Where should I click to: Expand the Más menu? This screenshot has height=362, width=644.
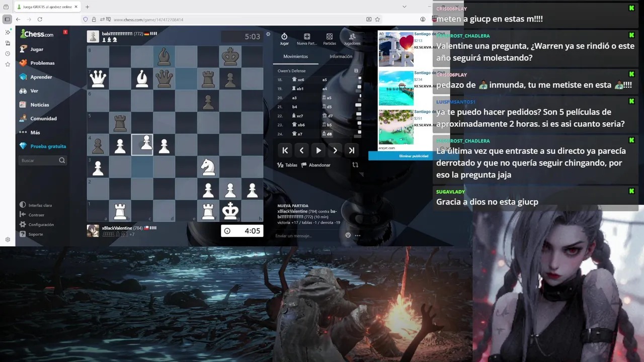(x=30, y=132)
